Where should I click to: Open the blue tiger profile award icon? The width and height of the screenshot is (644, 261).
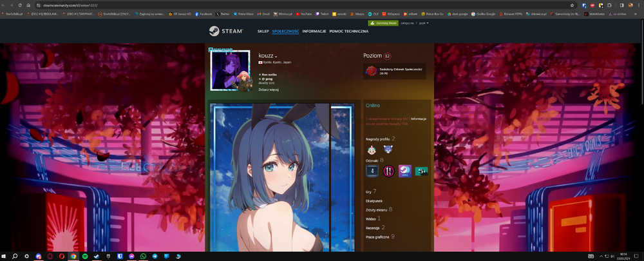point(388,150)
